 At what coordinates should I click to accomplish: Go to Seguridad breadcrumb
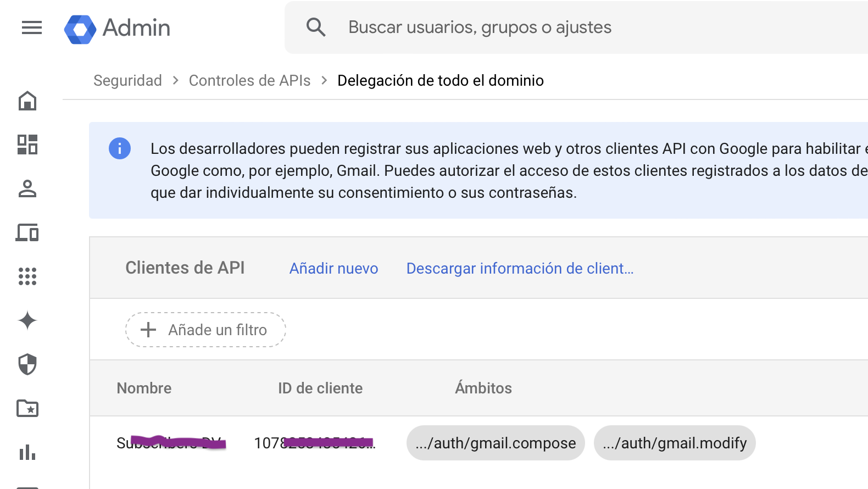(127, 81)
